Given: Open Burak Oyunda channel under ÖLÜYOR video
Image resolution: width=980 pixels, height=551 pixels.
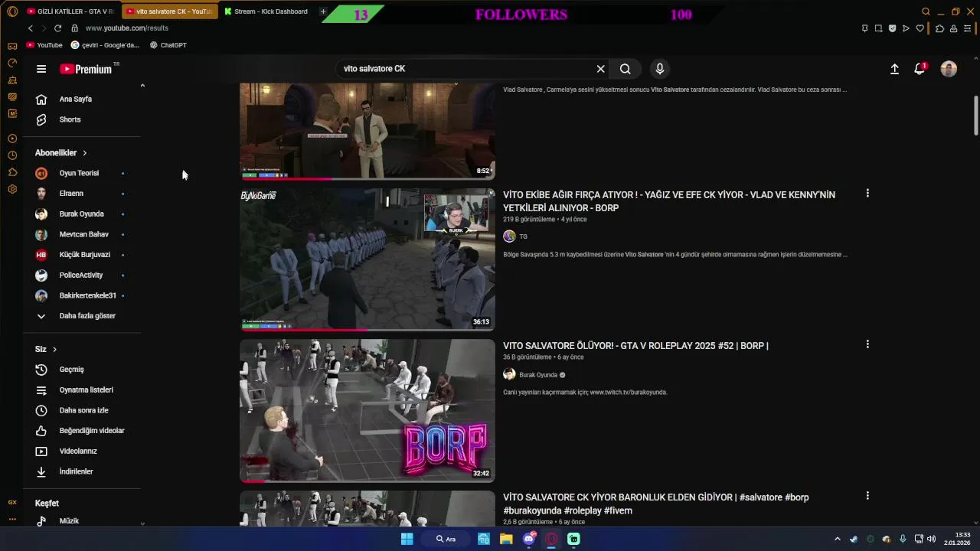Looking at the screenshot, I should [538, 375].
